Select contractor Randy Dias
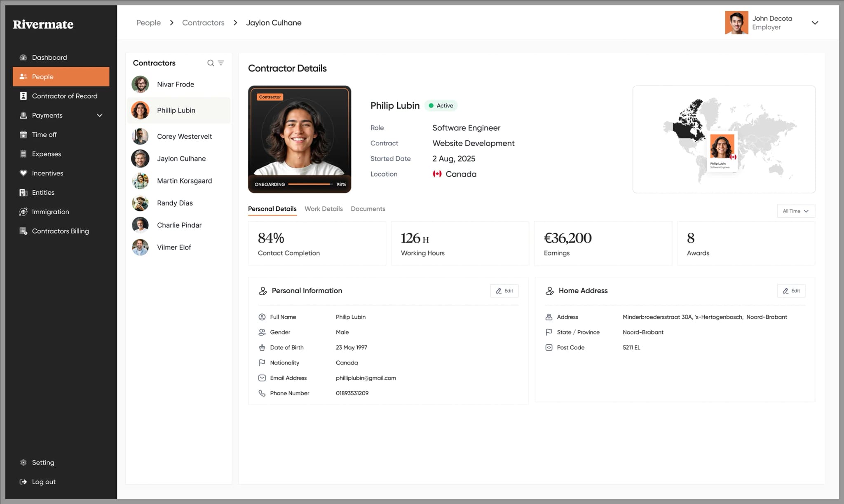 174,203
